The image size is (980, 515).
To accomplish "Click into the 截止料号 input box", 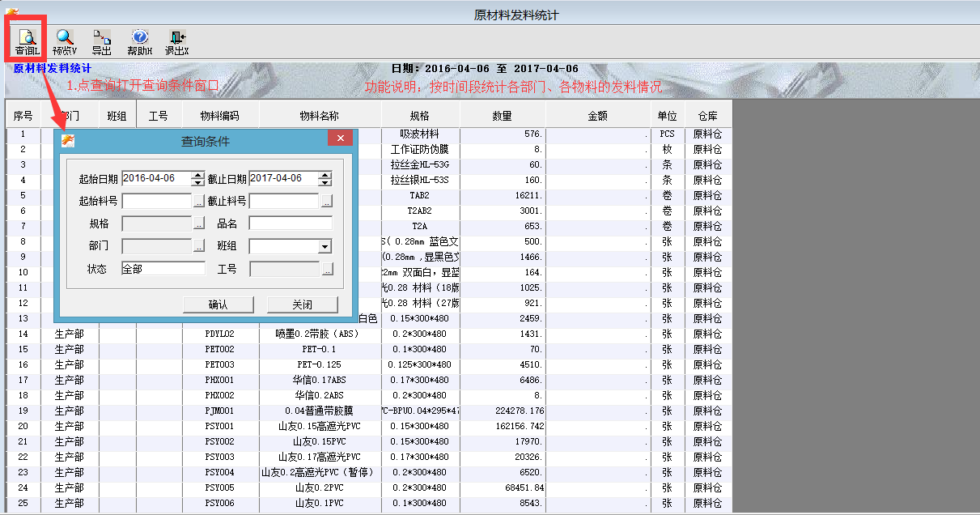I will coord(283,201).
